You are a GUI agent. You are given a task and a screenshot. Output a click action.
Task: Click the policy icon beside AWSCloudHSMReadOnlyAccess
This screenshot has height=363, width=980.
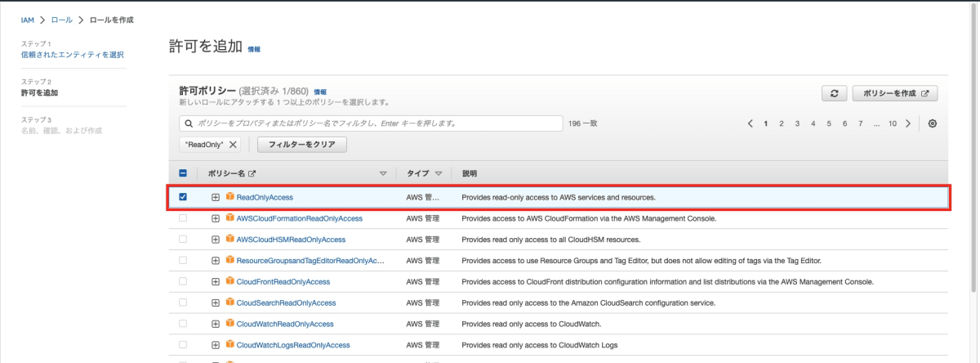[x=230, y=240]
